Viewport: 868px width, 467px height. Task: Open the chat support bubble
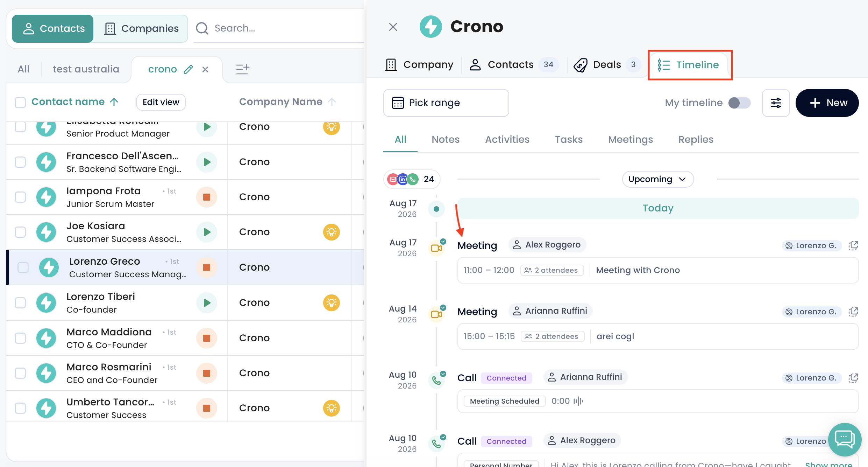845,439
